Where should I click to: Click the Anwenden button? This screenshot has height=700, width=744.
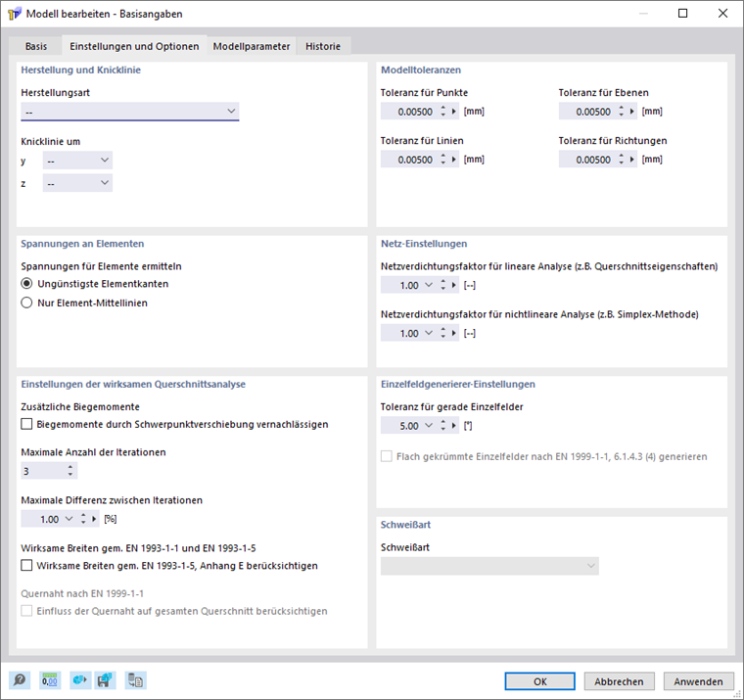pyautogui.click(x=698, y=681)
